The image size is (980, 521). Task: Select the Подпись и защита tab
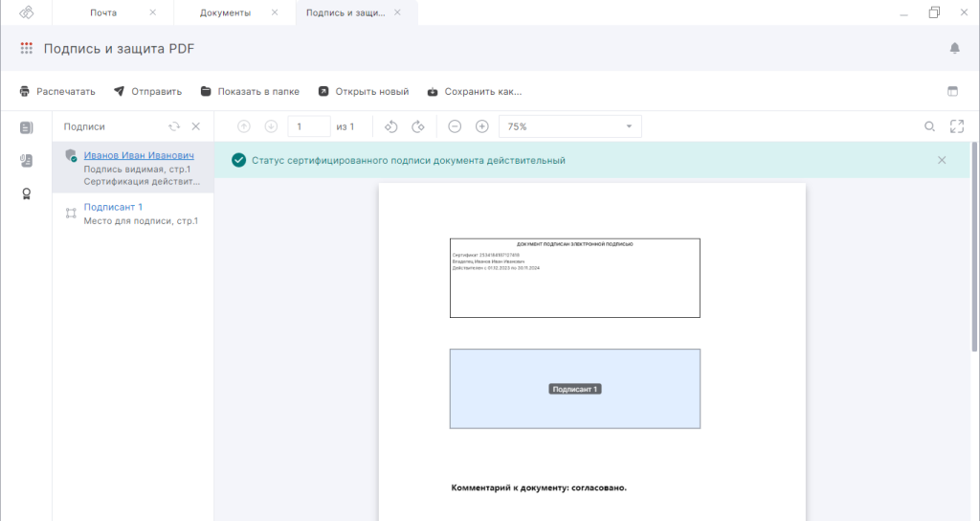point(345,12)
